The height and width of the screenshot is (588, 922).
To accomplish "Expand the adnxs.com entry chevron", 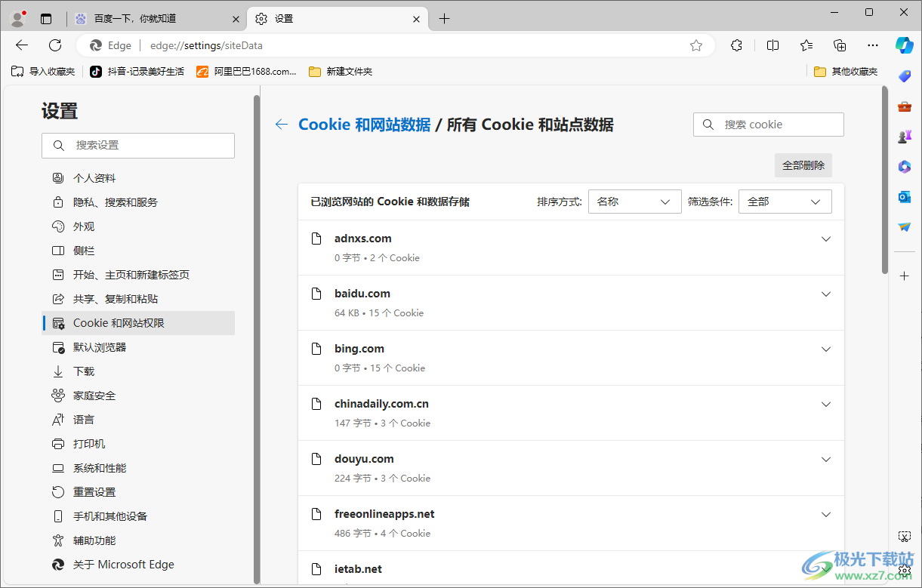I will 825,239.
